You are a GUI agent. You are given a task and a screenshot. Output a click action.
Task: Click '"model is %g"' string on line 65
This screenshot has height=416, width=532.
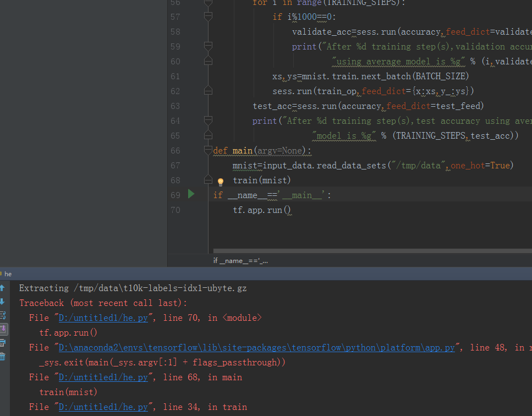click(344, 136)
